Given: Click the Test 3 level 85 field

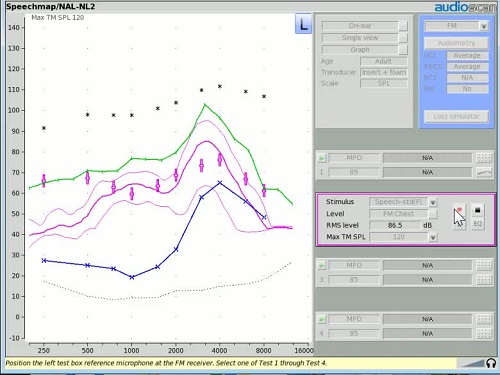Looking at the screenshot, I should pos(354,280).
